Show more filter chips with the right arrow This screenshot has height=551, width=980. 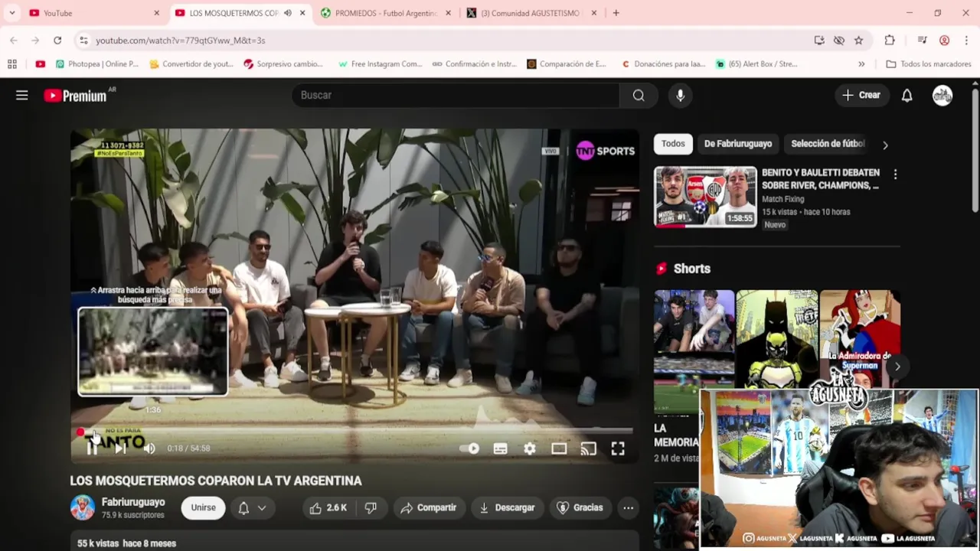pos(885,145)
